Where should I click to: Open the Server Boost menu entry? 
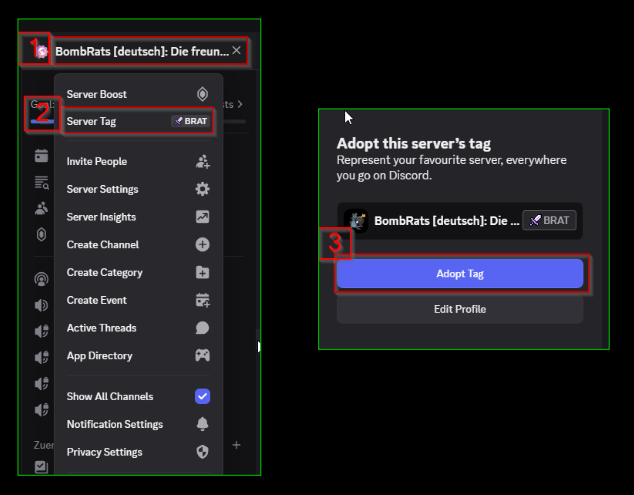pos(138,94)
